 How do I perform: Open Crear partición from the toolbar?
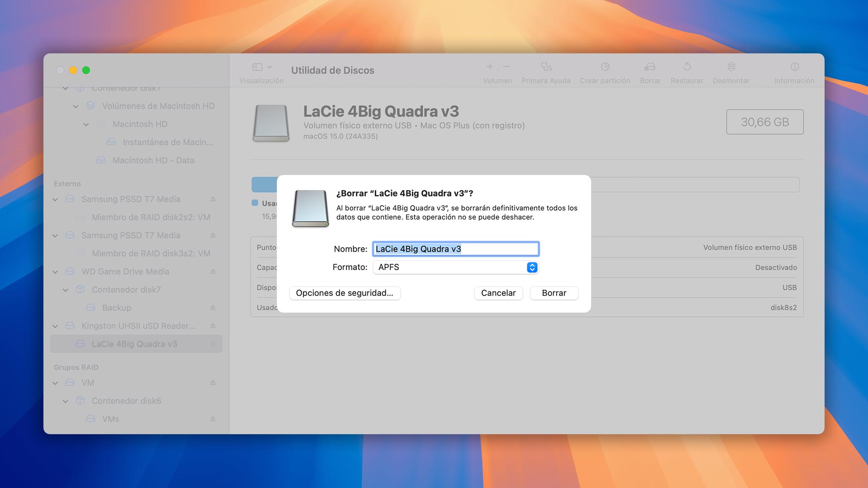pos(605,67)
